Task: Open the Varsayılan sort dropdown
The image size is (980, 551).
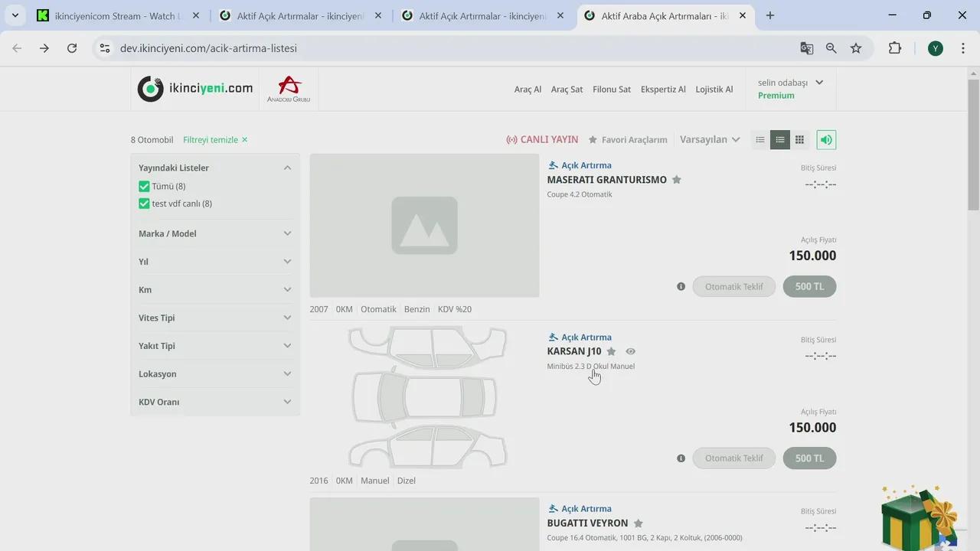Action: click(x=710, y=139)
